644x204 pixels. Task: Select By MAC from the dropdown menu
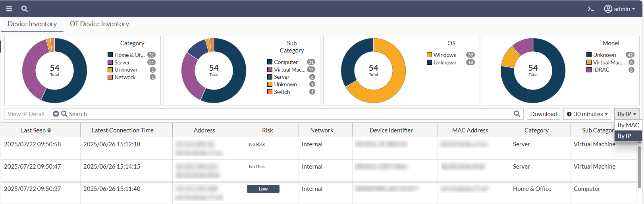[x=628, y=125]
